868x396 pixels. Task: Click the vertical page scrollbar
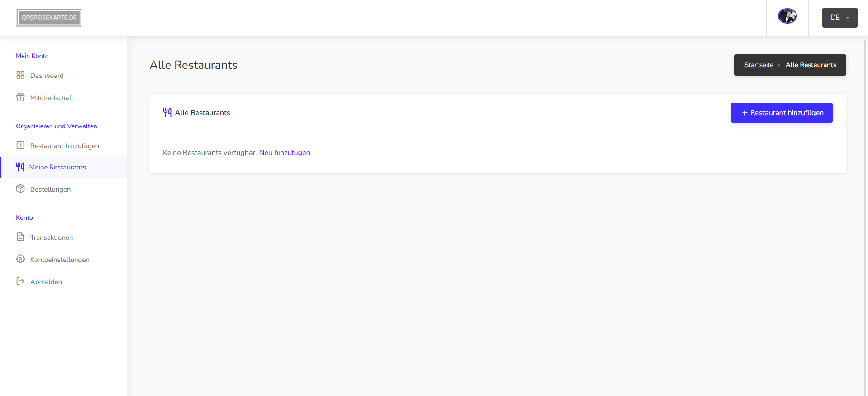[x=865, y=217]
